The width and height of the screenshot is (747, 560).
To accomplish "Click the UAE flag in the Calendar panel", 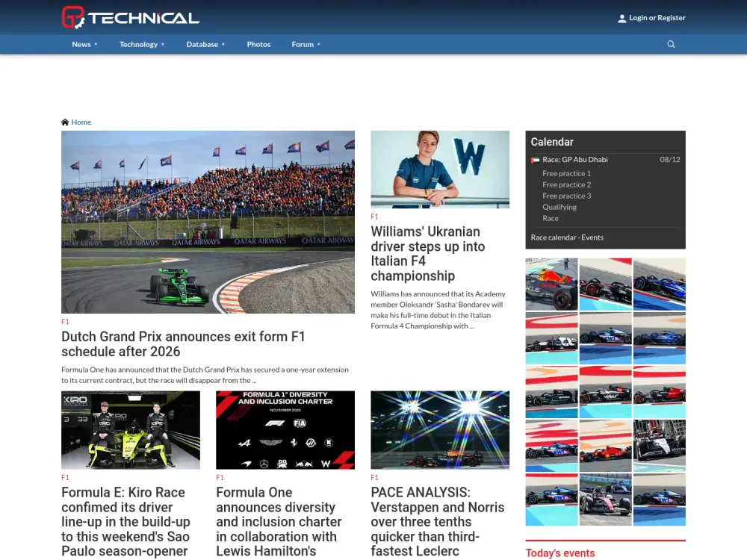I will click(x=536, y=159).
